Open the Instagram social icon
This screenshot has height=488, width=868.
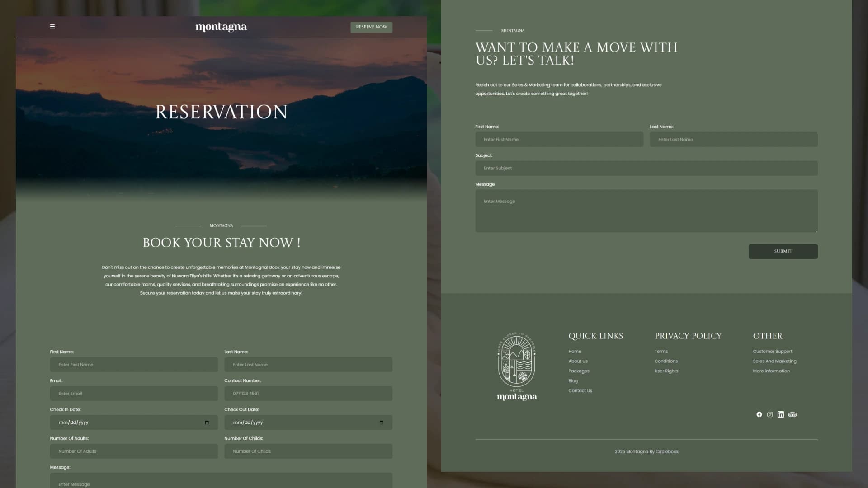[770, 414]
